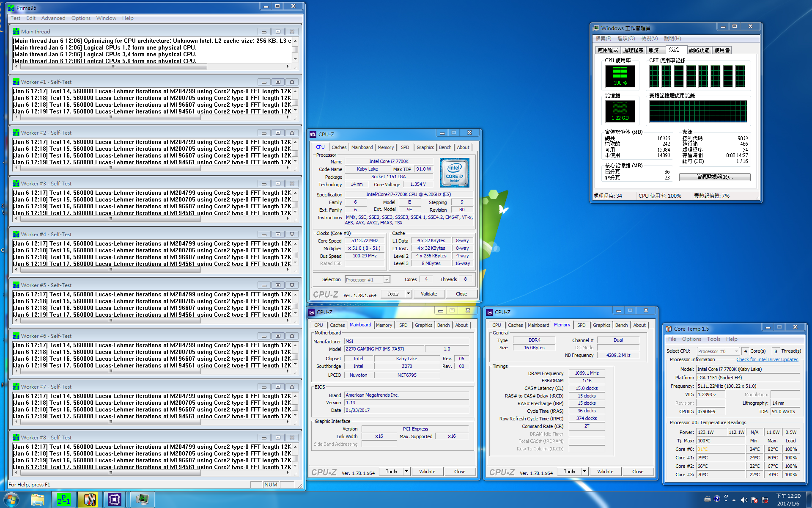The height and width of the screenshot is (508, 812).
Task: Open the Advanced menu in Prime95
Action: coord(53,18)
